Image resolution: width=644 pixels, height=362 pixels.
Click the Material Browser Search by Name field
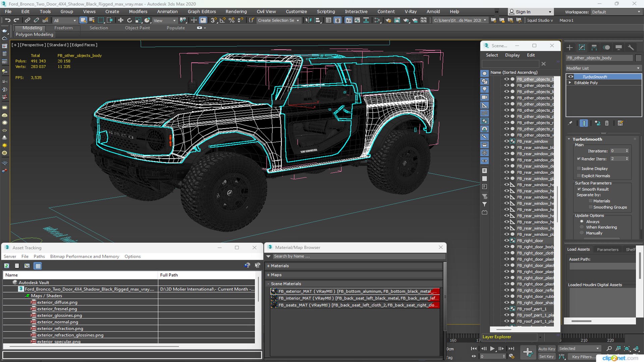point(359,256)
